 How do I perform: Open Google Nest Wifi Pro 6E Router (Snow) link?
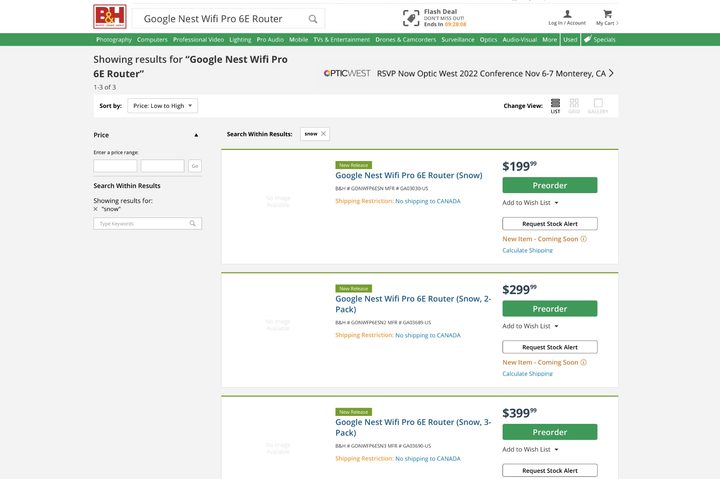409,175
